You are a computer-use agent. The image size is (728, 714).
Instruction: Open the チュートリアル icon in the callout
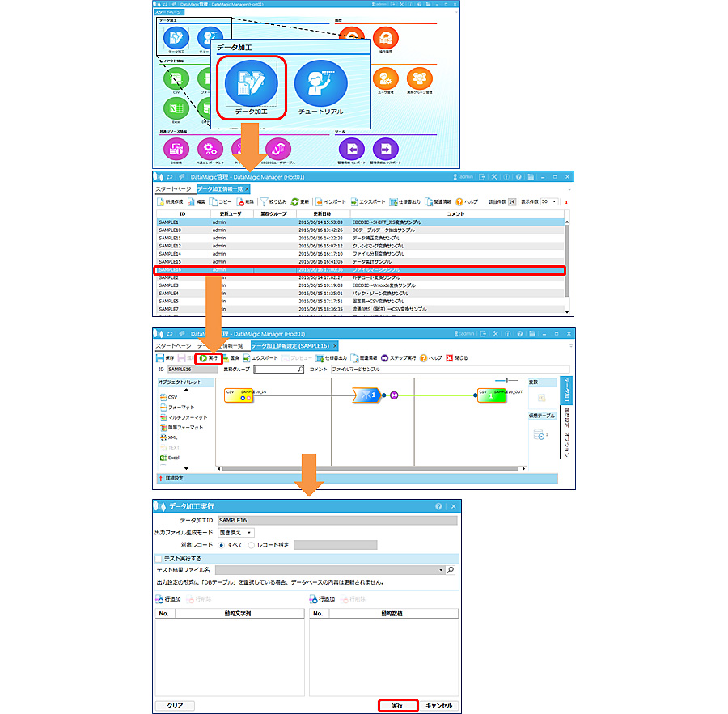(x=320, y=84)
